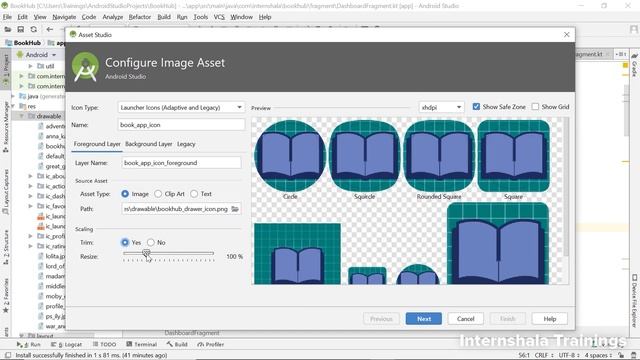The height and width of the screenshot is (360, 640).
Task: Click the Back navigation arrow in toolbar
Action: pyautogui.click(x=49, y=29)
